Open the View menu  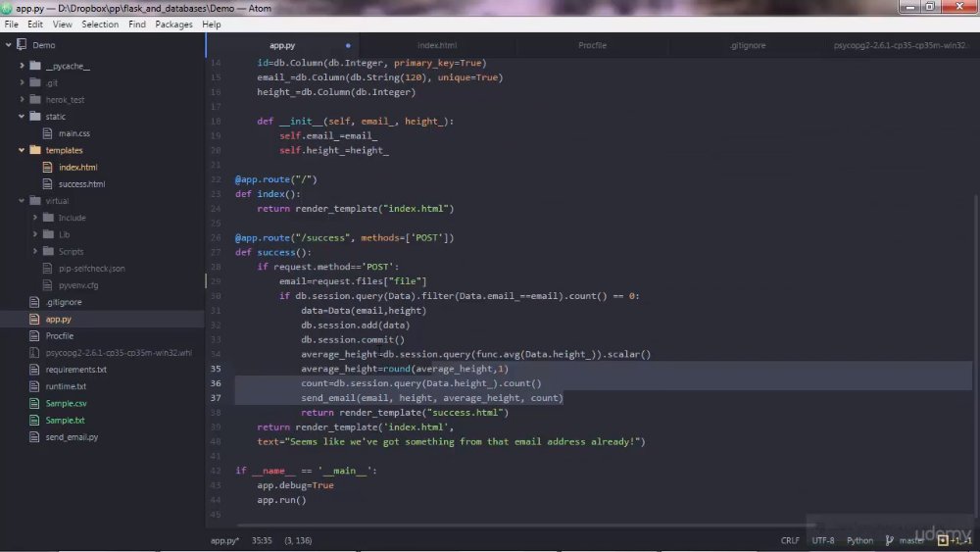pyautogui.click(x=62, y=25)
